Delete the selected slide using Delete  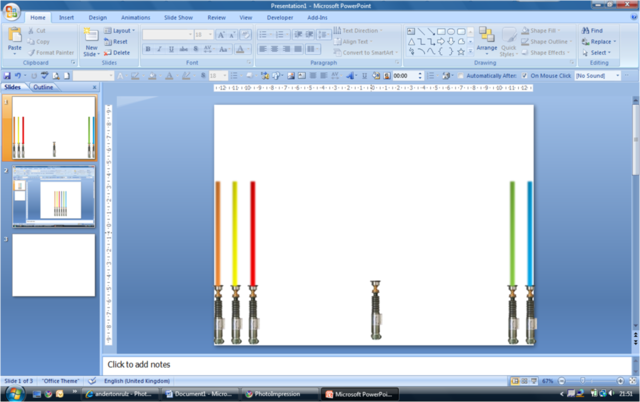[119, 52]
